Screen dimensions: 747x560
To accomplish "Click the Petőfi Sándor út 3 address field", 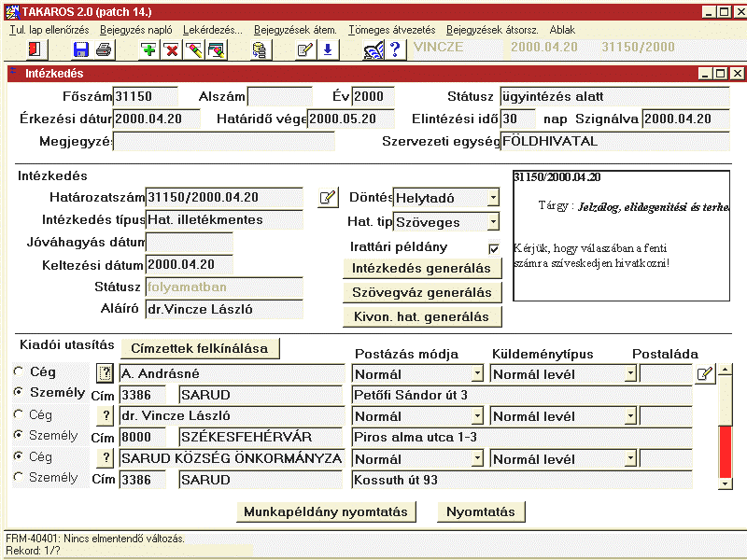I will [x=522, y=395].
